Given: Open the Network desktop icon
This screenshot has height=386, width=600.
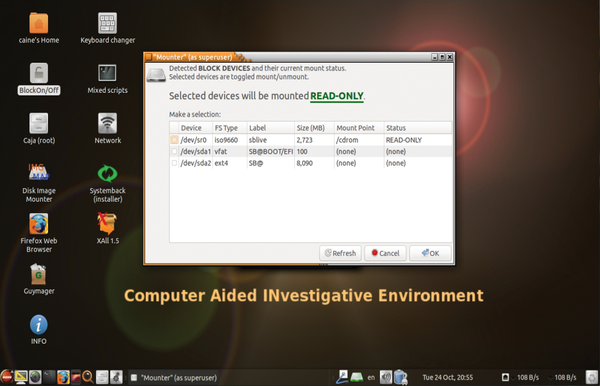Looking at the screenshot, I should (108, 123).
